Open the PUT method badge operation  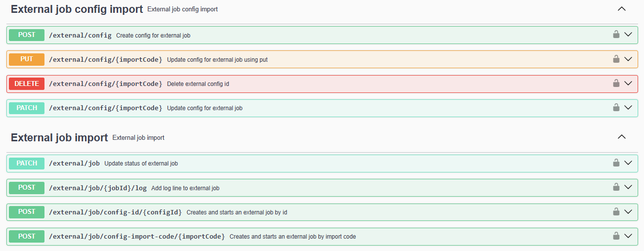pos(27,59)
